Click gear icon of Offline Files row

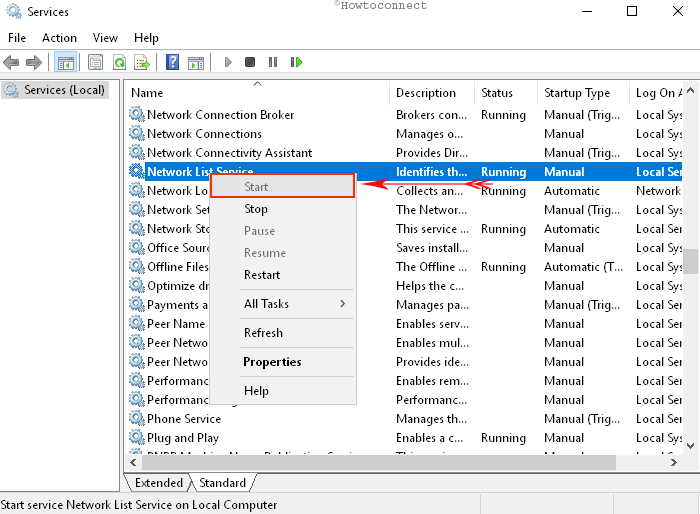pos(137,266)
